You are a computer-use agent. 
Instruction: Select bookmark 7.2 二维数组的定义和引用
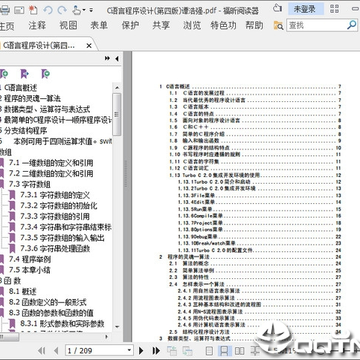[51, 174]
